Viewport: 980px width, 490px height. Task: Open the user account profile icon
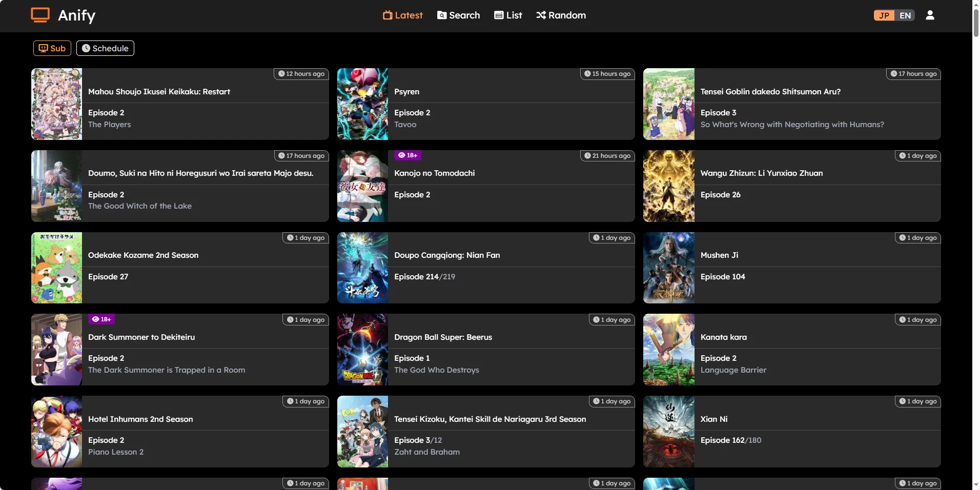(x=930, y=15)
